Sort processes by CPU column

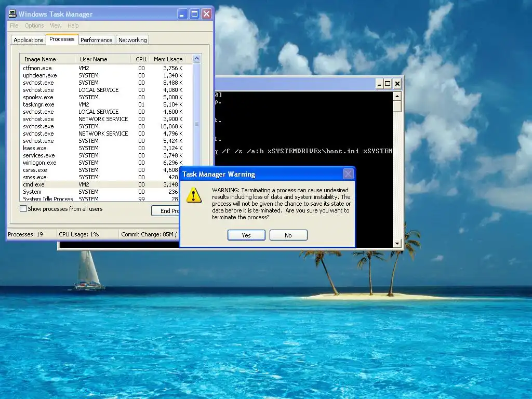[x=140, y=59]
